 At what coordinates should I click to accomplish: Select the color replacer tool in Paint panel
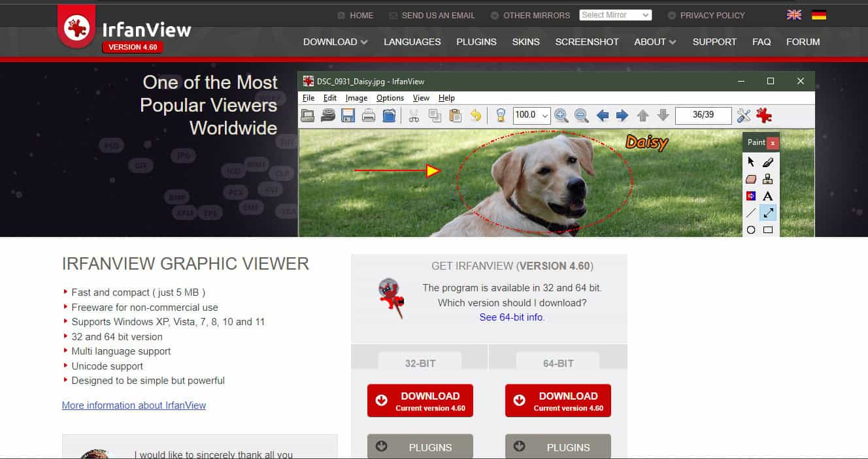[x=751, y=196]
